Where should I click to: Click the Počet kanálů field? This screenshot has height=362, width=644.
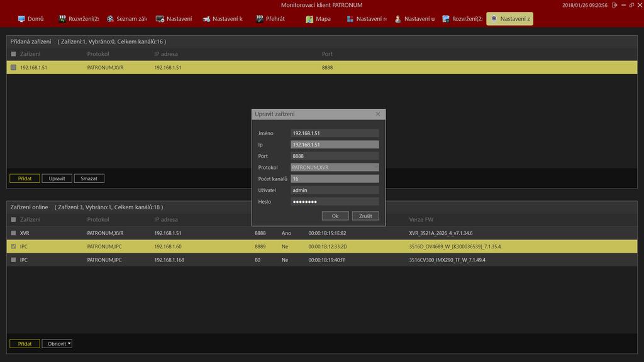335,179
